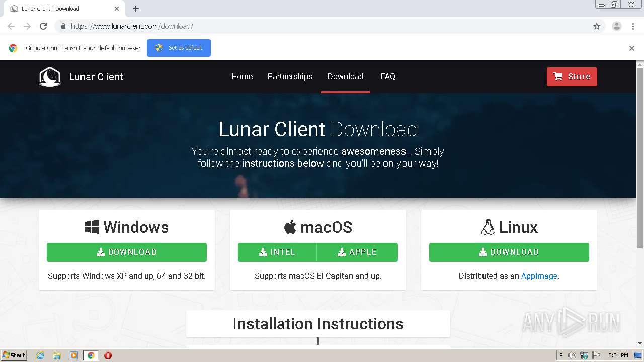Click Set as default button
The width and height of the screenshot is (644, 362).
[179, 48]
